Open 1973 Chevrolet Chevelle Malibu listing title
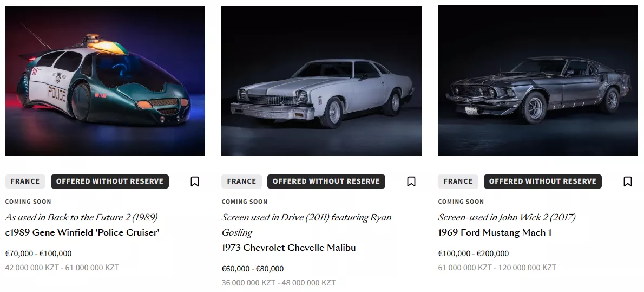The width and height of the screenshot is (644, 292). [x=288, y=248]
